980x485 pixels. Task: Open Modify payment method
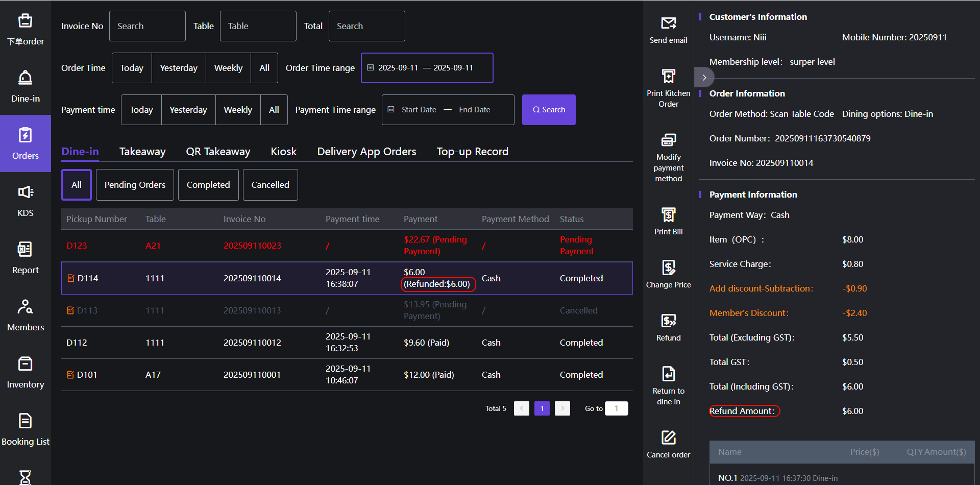[x=668, y=140]
